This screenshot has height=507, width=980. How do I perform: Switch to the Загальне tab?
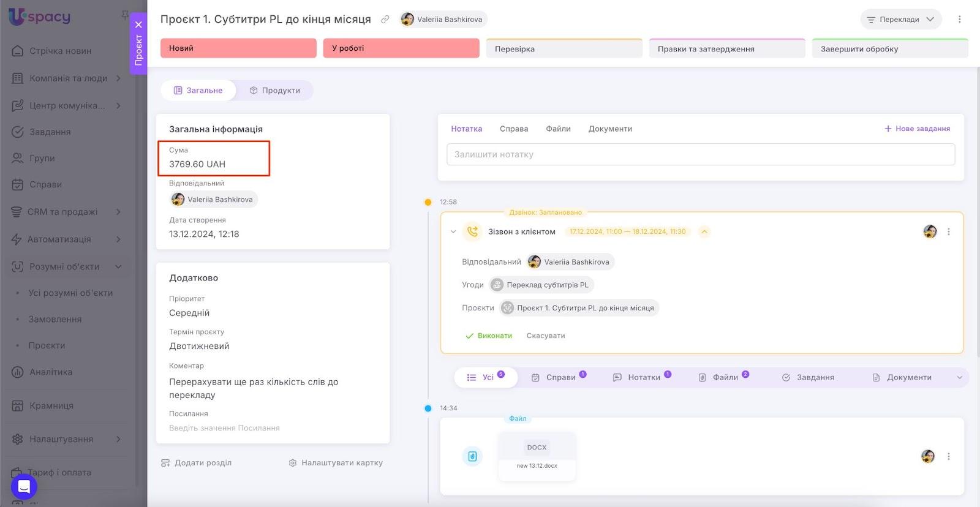198,90
